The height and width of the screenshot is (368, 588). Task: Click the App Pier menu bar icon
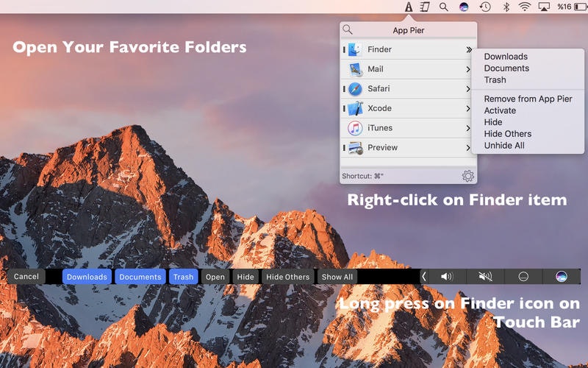pos(409,7)
